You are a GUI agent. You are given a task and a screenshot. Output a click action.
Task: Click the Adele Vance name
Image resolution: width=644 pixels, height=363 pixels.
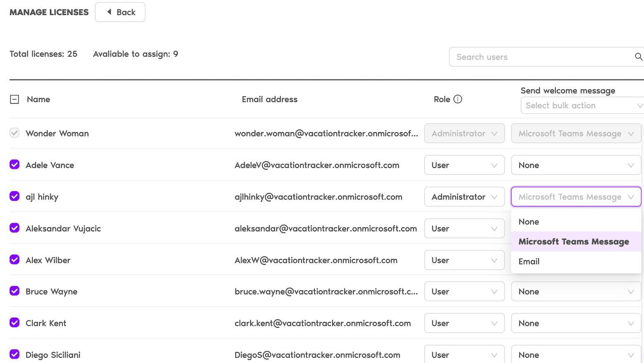coord(50,165)
